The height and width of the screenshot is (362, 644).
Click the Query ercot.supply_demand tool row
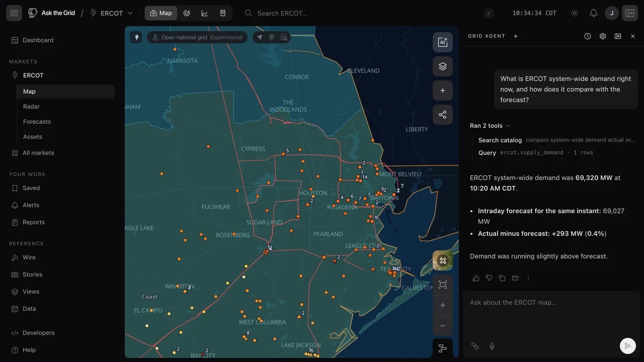click(536, 152)
